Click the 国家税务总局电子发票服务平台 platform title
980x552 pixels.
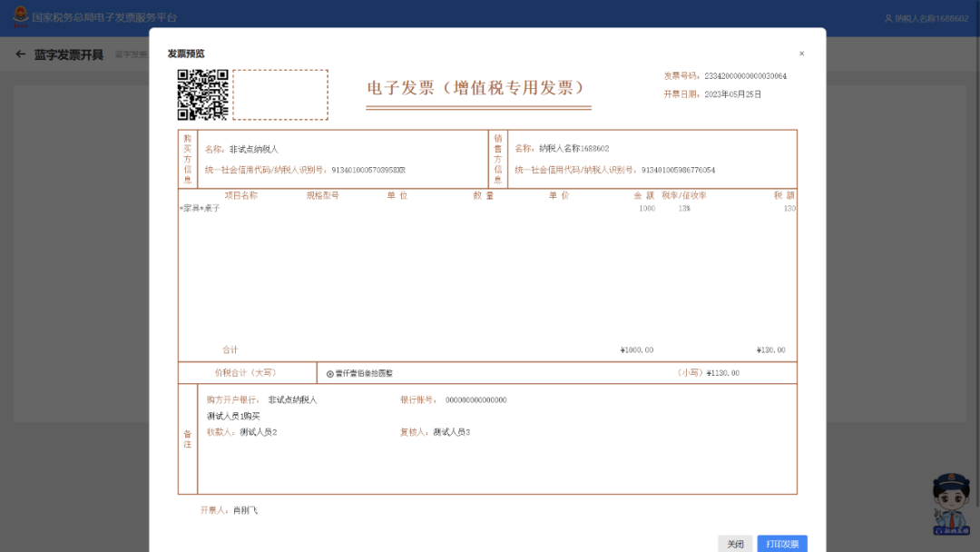(x=104, y=17)
